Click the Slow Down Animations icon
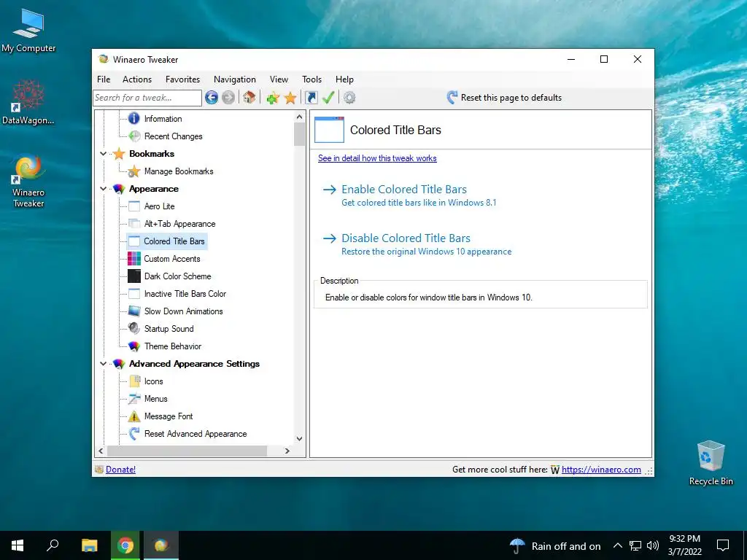747x560 pixels. 134,311
